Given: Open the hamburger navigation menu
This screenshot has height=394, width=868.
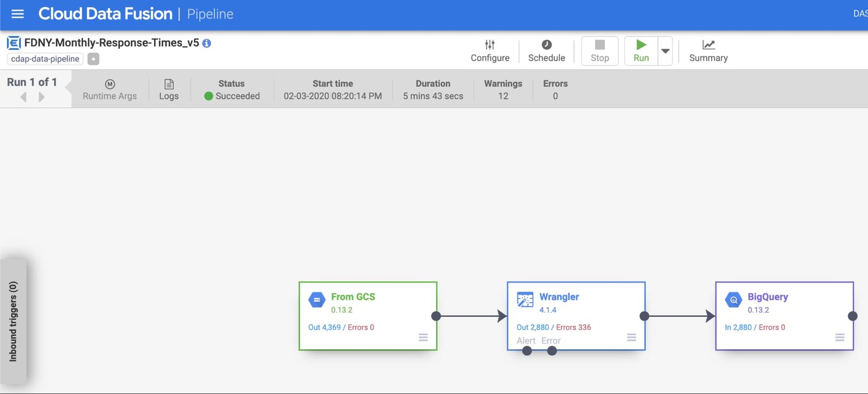Looking at the screenshot, I should [18, 14].
